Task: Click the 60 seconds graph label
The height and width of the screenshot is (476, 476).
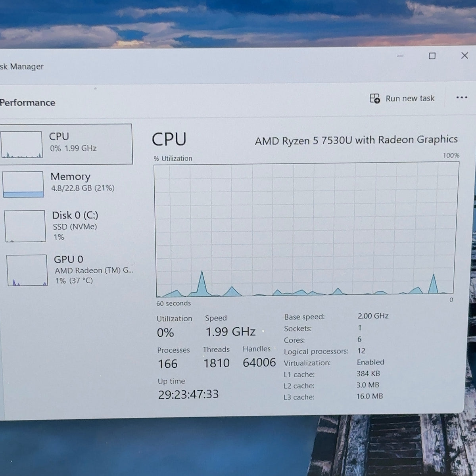Action: (x=173, y=303)
